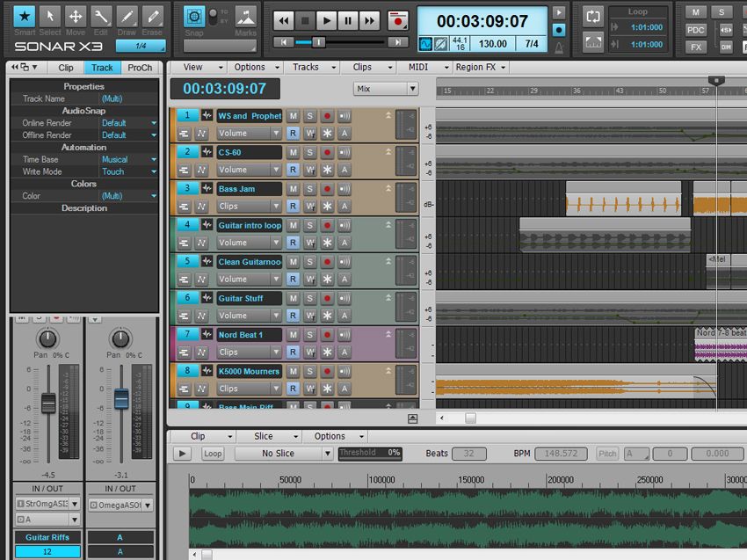Start playback with the Play button
Image resolution: width=747 pixels, height=560 pixels.
point(327,20)
